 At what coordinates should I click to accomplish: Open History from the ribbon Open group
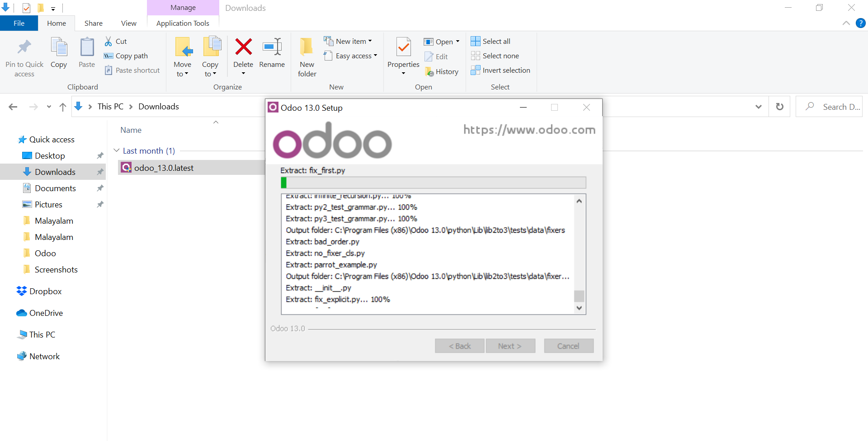coord(442,71)
